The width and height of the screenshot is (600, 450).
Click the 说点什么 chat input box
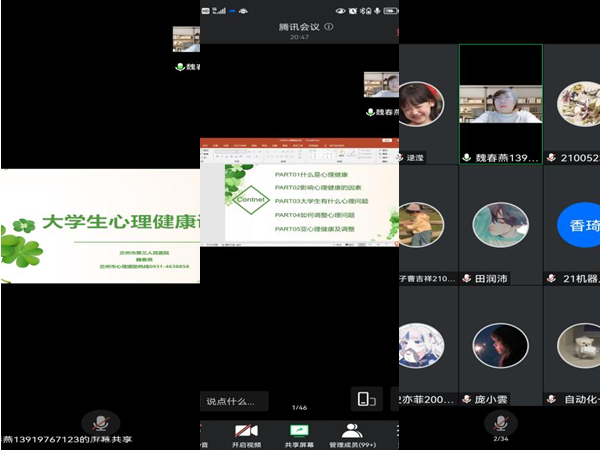[x=235, y=401]
